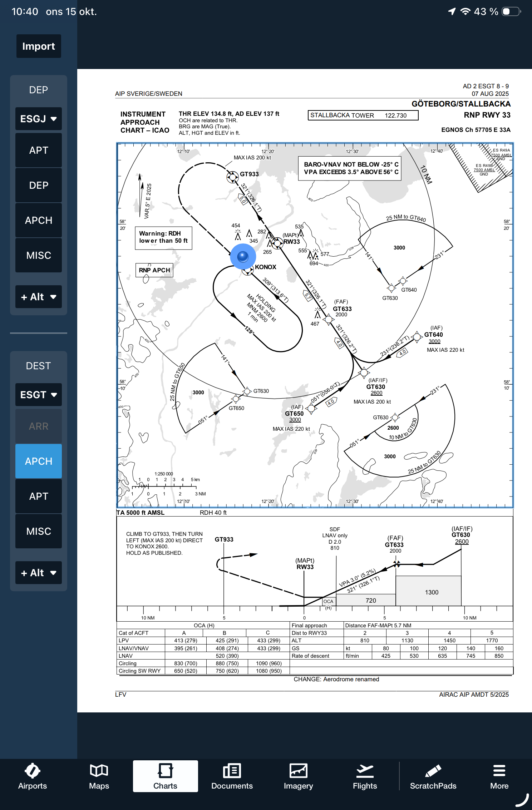The height and width of the screenshot is (810, 532).
Task: Select departure APCH charts tab
Action: [x=39, y=220]
